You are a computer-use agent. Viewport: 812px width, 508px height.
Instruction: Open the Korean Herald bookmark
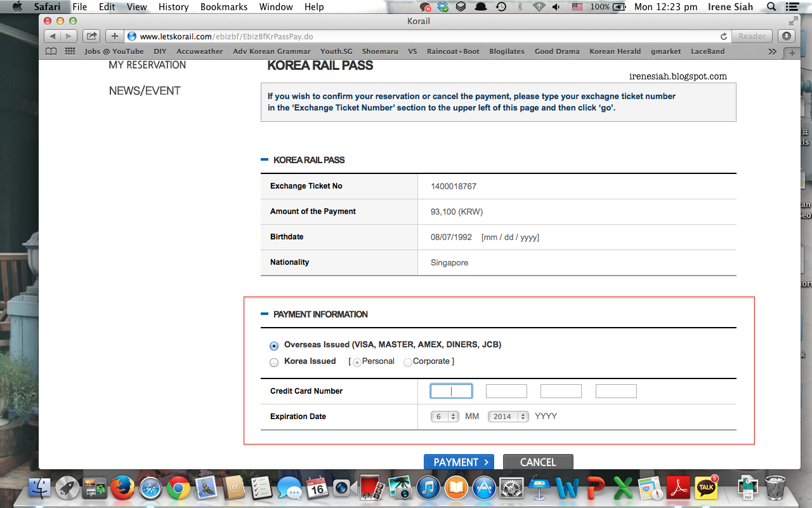tap(615, 51)
